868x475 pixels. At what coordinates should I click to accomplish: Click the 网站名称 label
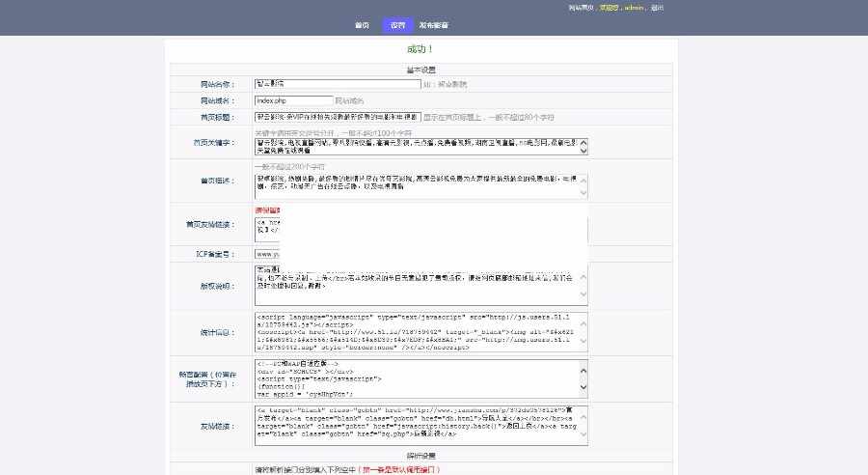click(x=218, y=84)
